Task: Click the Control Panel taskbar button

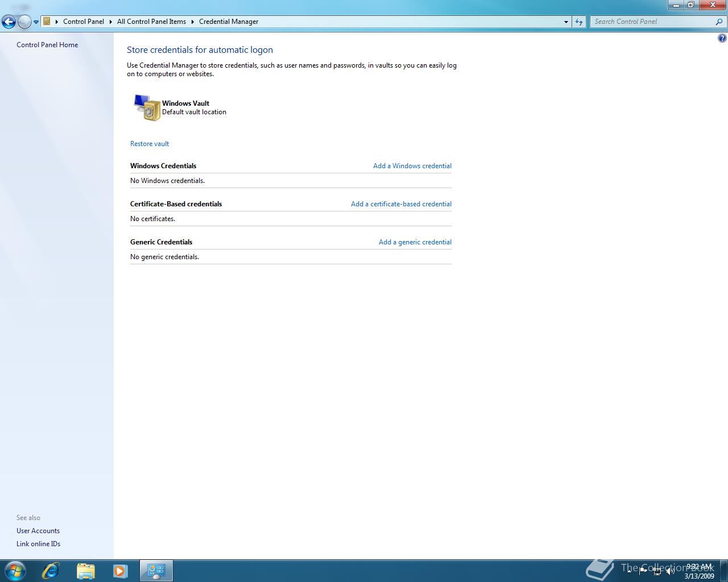Action: click(156, 571)
